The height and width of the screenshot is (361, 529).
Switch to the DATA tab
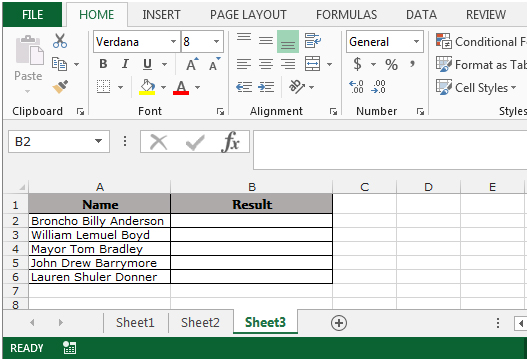click(421, 15)
